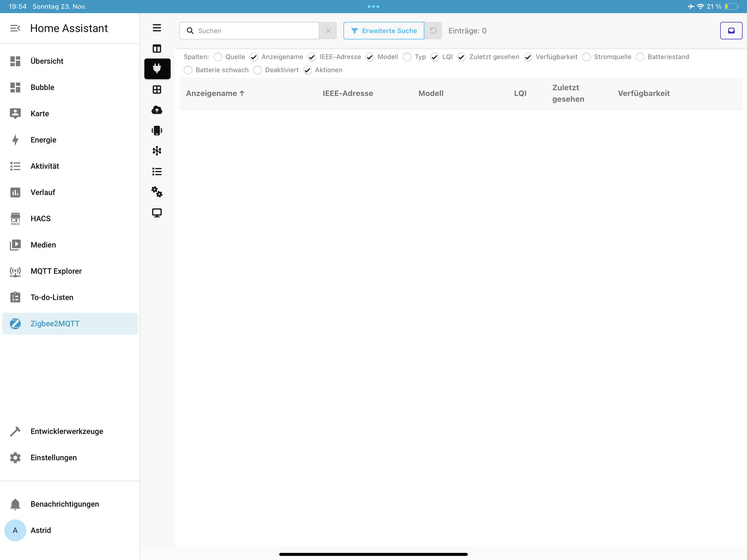Click the vibrating phone touchlink icon

pyautogui.click(x=157, y=130)
